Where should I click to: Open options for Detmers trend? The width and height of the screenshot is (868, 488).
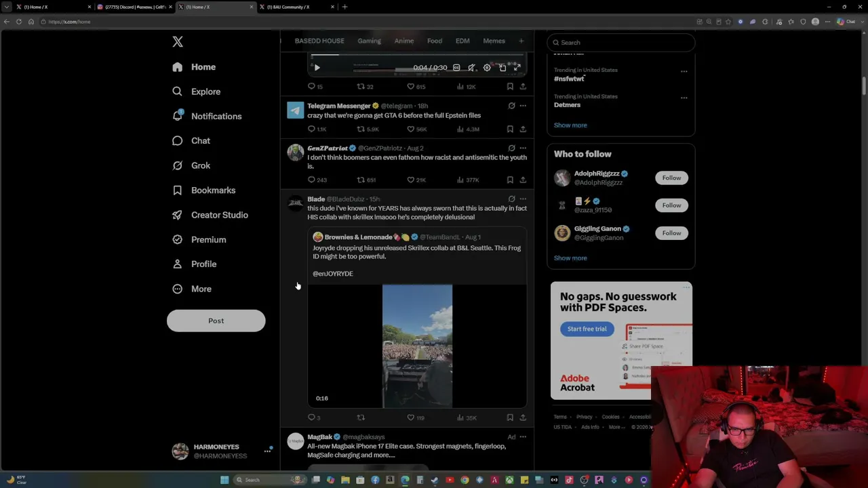pyautogui.click(x=684, y=98)
